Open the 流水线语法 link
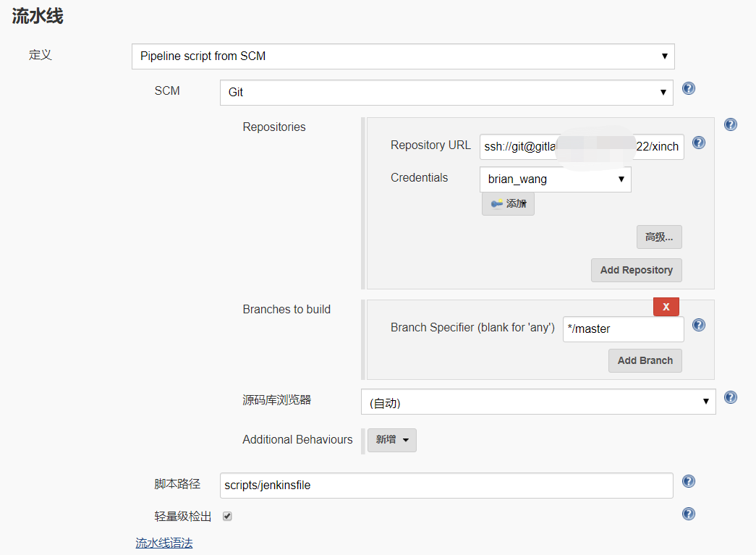This screenshot has width=756, height=555. (164, 543)
